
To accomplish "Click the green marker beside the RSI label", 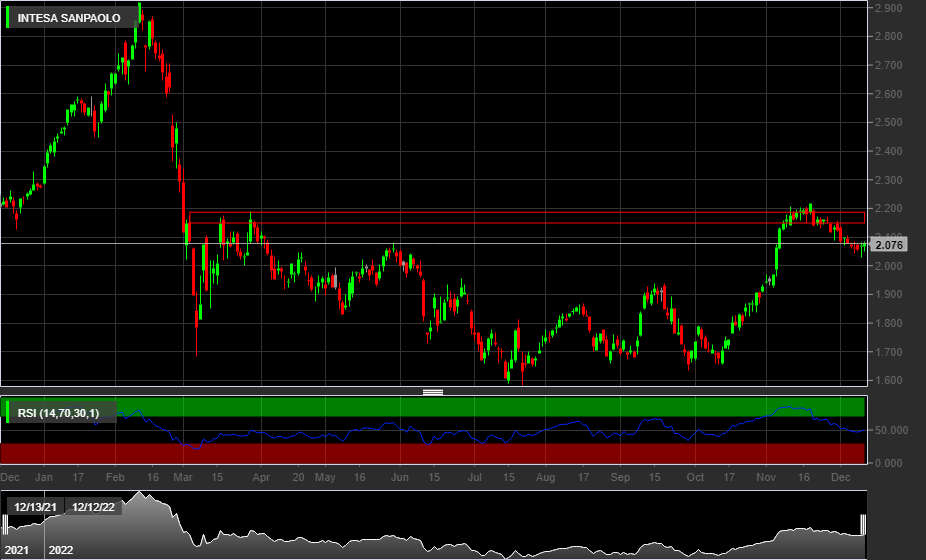I will (7, 412).
